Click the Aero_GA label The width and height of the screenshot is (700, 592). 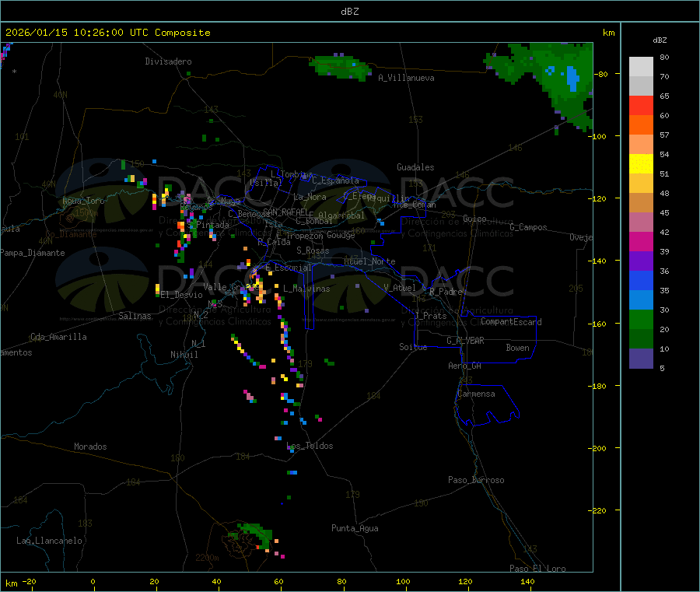(x=465, y=366)
